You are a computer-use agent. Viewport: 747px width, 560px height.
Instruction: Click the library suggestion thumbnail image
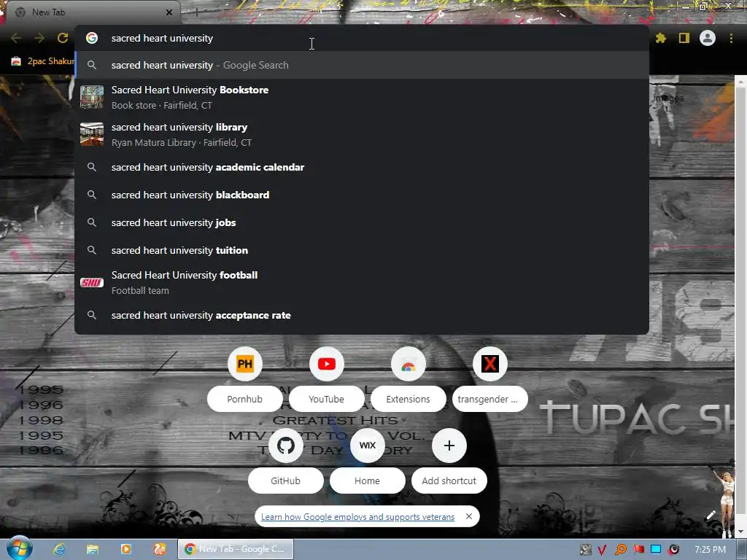(x=92, y=134)
